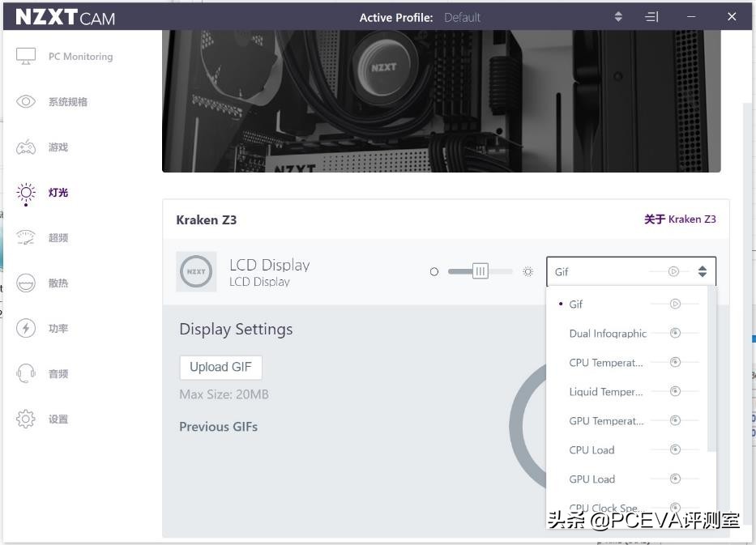This screenshot has width=756, height=545.
Task: Click the gamepad icon for 游戏
Action: (x=26, y=147)
